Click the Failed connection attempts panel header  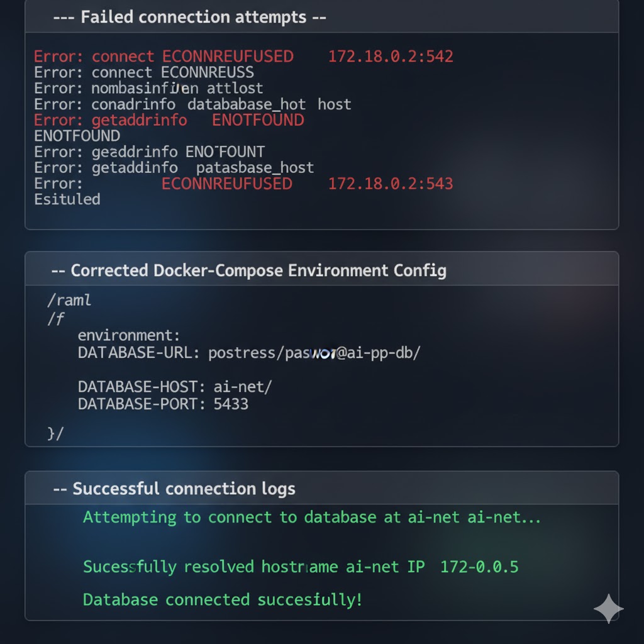pyautogui.click(x=189, y=17)
